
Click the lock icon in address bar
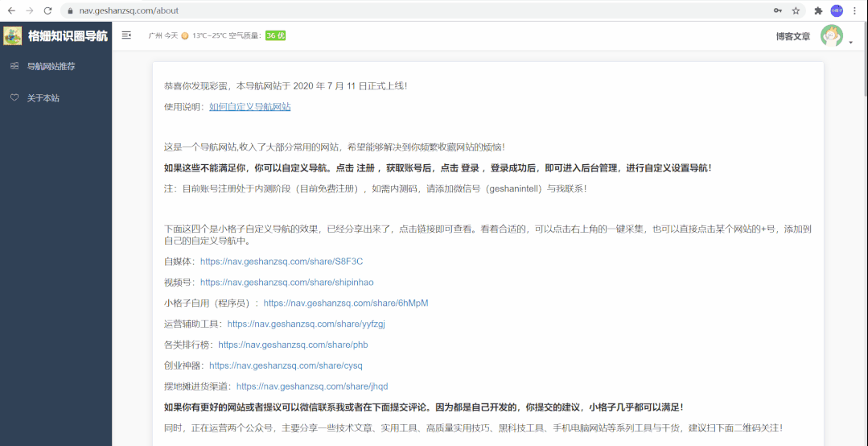(x=70, y=10)
